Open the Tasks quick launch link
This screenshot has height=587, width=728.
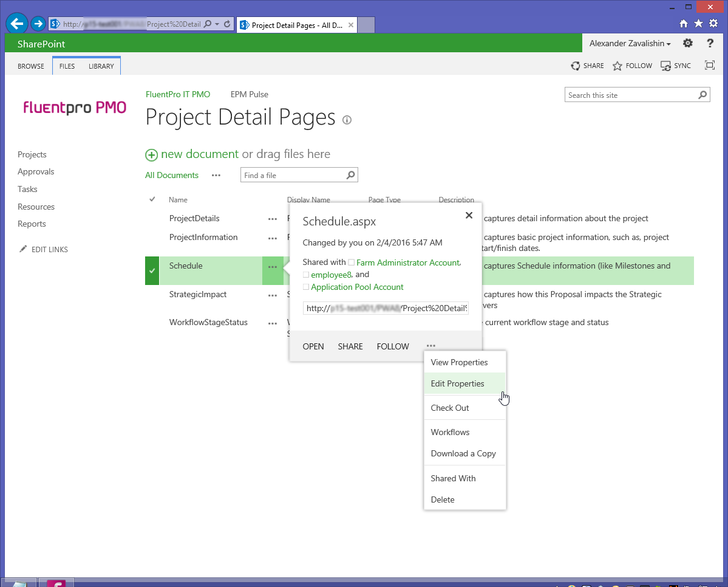[27, 189]
